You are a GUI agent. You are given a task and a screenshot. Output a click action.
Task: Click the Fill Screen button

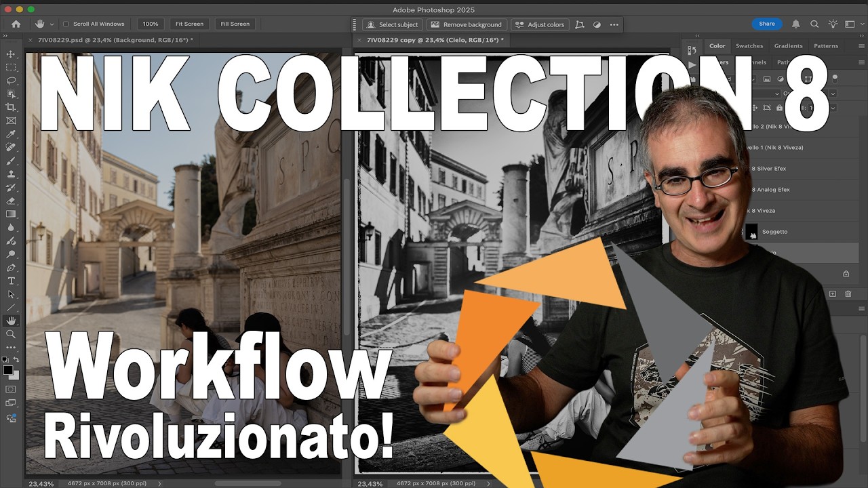click(235, 24)
